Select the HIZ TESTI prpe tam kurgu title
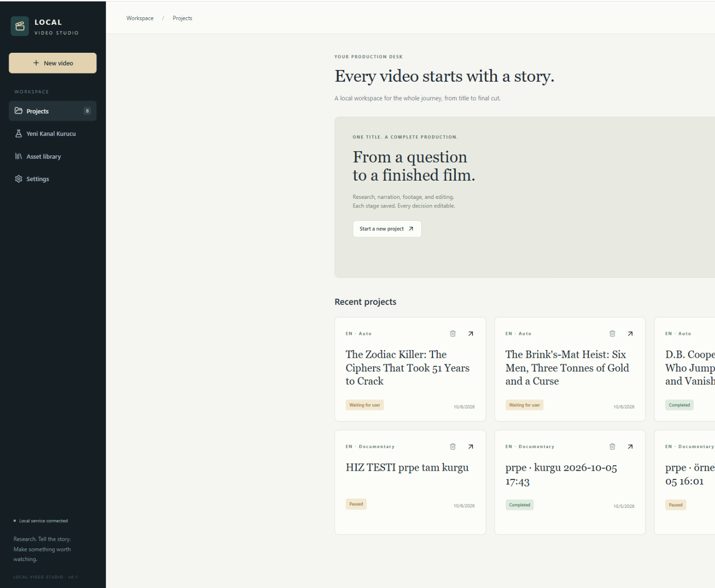 tap(407, 467)
